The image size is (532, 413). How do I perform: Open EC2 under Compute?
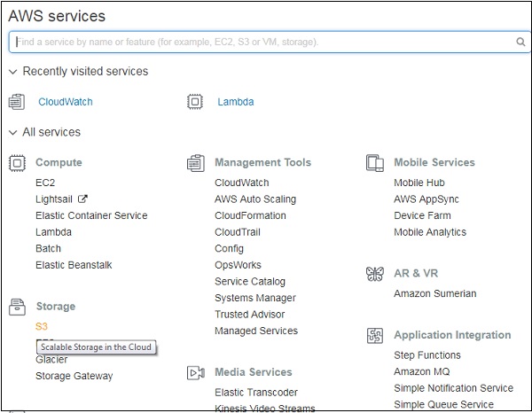tap(45, 183)
